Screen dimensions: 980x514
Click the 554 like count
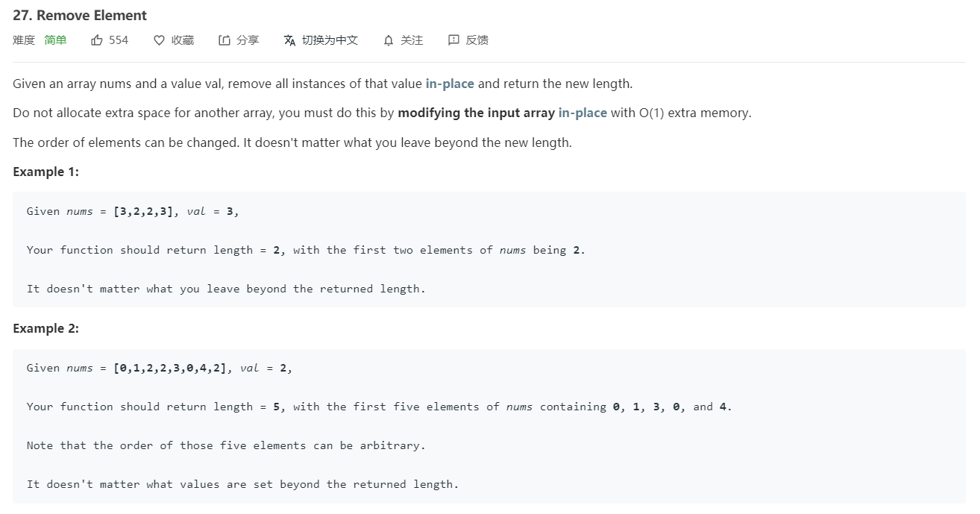[119, 40]
